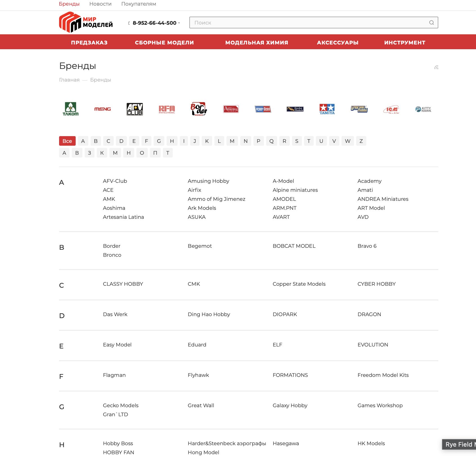476x459 pixels.
Task: Select the Все filter button
Action: (x=67, y=141)
